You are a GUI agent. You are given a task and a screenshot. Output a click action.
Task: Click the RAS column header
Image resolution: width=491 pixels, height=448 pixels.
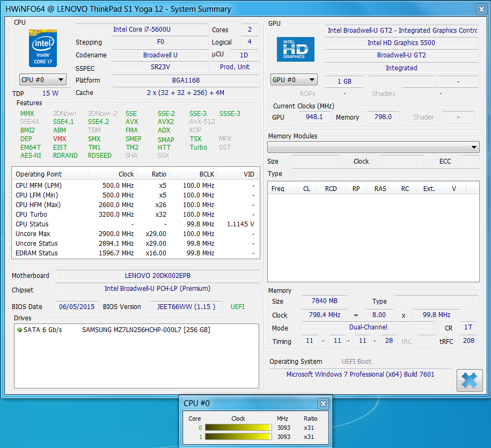click(380, 189)
